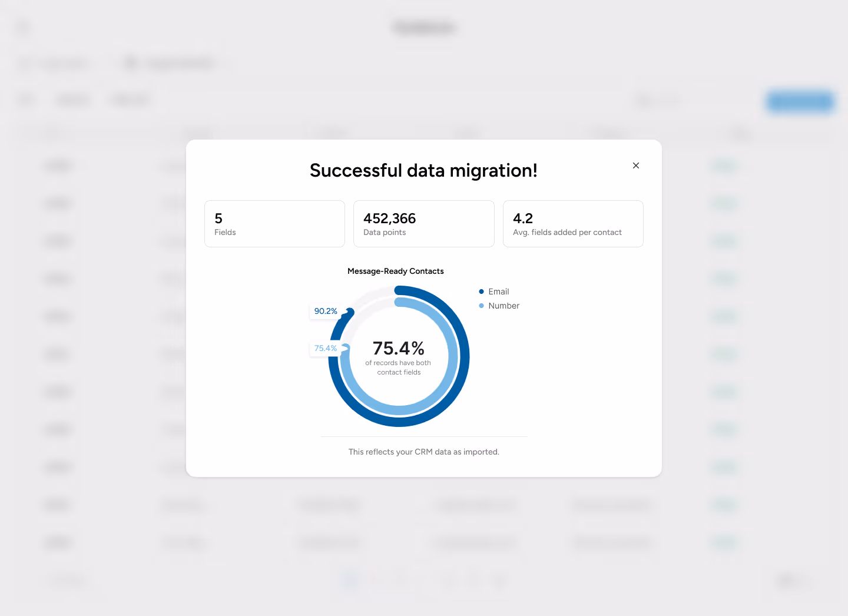848x616 pixels.
Task: Dismiss the successful data migration dialog
Action: coord(635,165)
